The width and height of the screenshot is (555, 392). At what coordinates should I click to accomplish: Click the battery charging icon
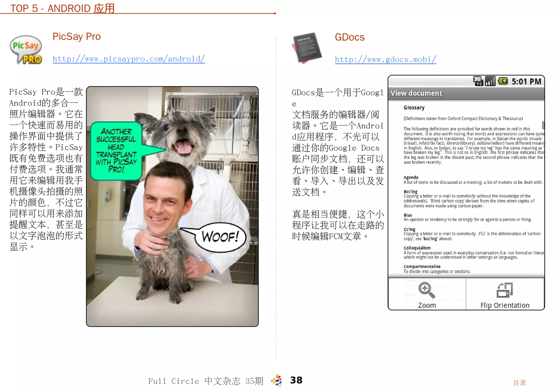coord(503,81)
